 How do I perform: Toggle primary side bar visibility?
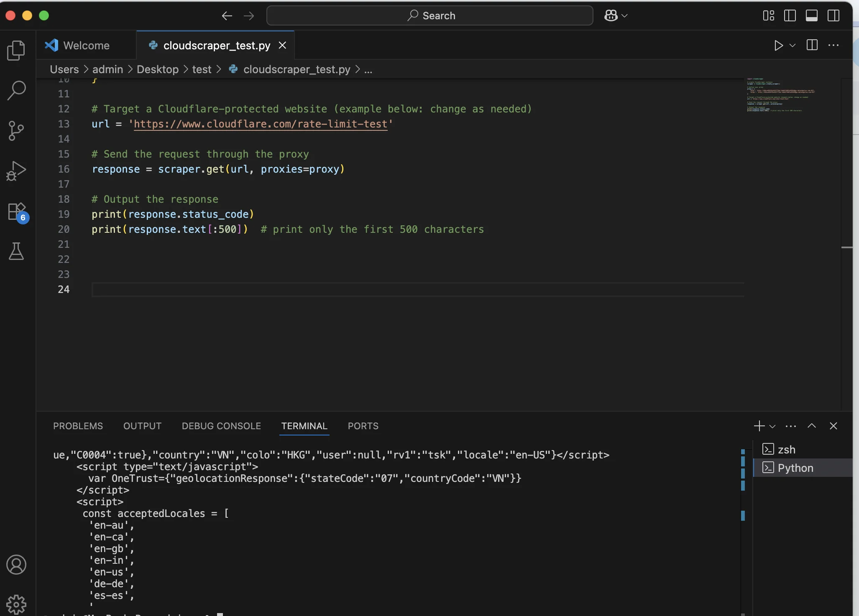(x=790, y=16)
